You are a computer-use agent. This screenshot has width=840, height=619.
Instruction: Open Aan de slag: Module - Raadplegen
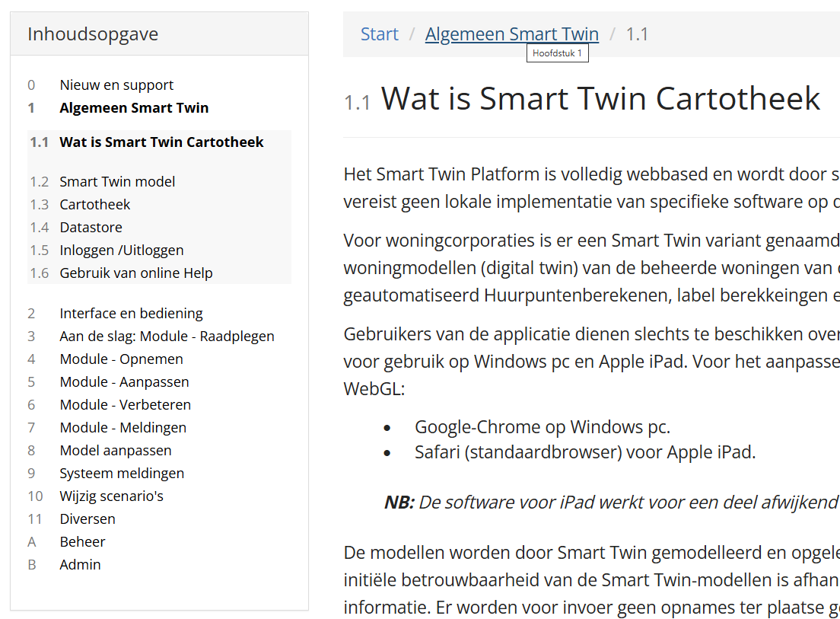pos(167,337)
